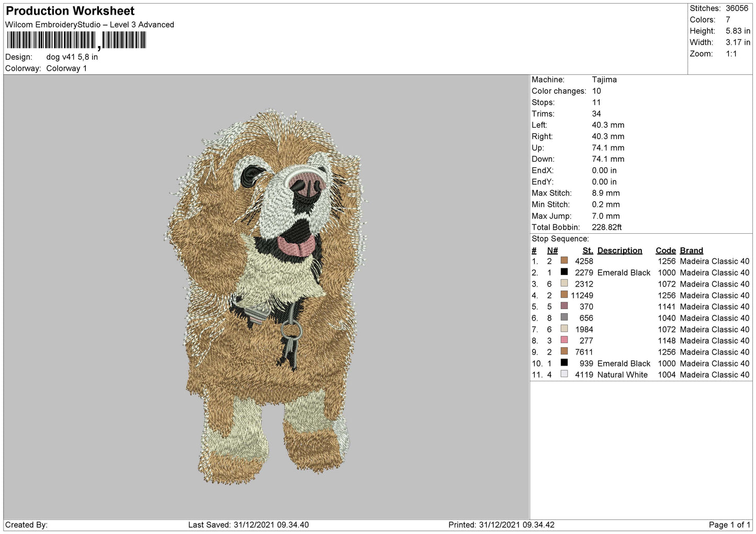Click the "St." column header
The image size is (756, 534).
coord(588,251)
